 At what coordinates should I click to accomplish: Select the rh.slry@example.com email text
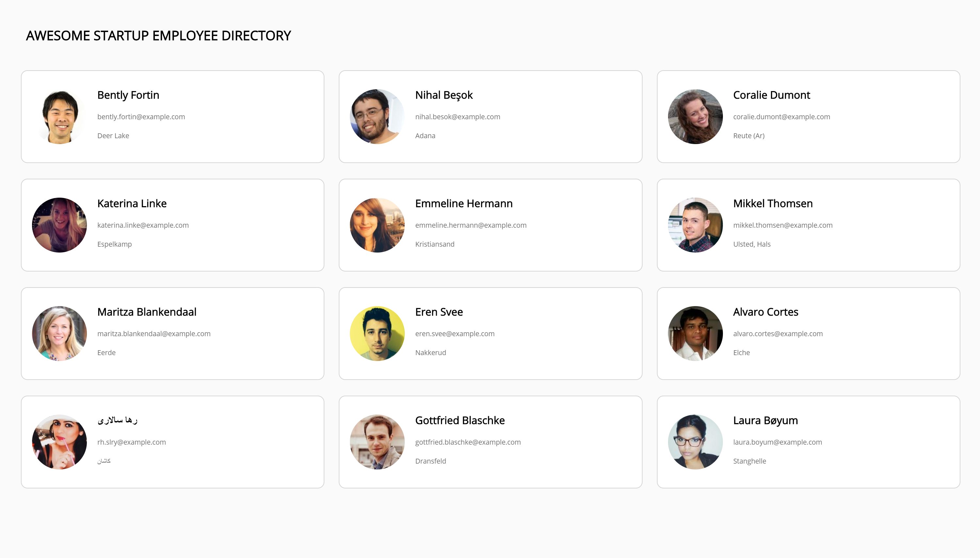(131, 442)
